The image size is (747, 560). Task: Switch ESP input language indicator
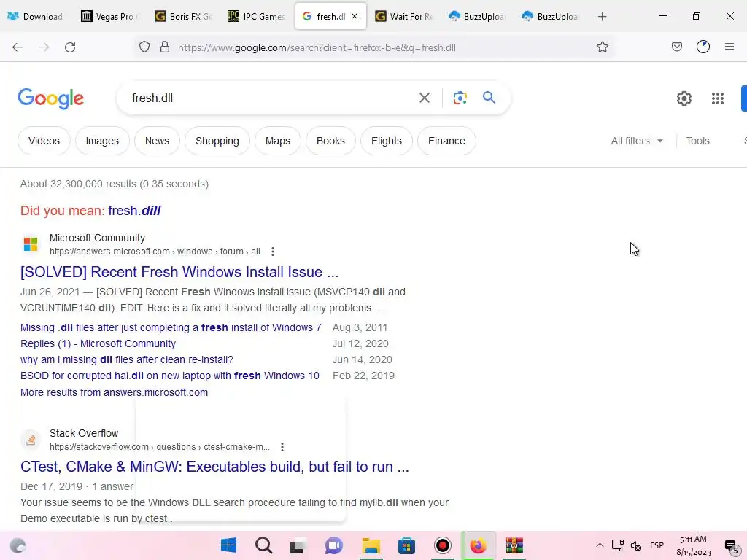point(657,545)
